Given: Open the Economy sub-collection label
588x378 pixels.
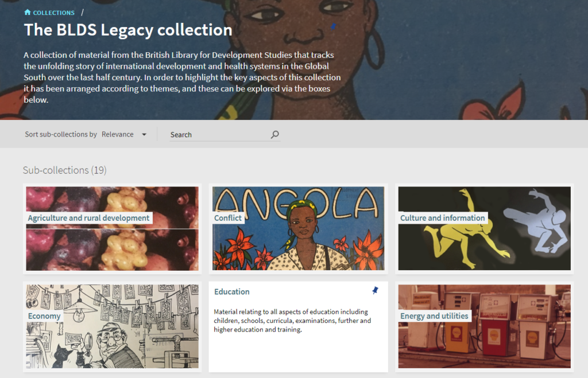Looking at the screenshot, I should [x=44, y=316].
